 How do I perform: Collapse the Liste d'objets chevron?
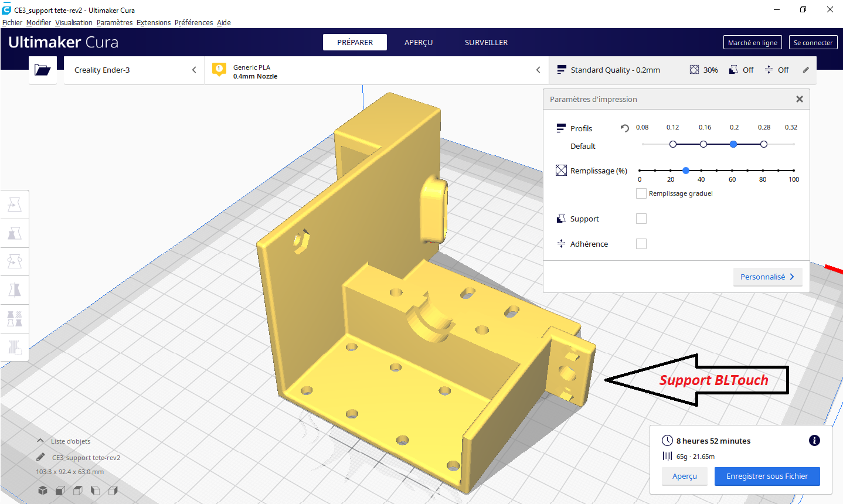(40, 441)
